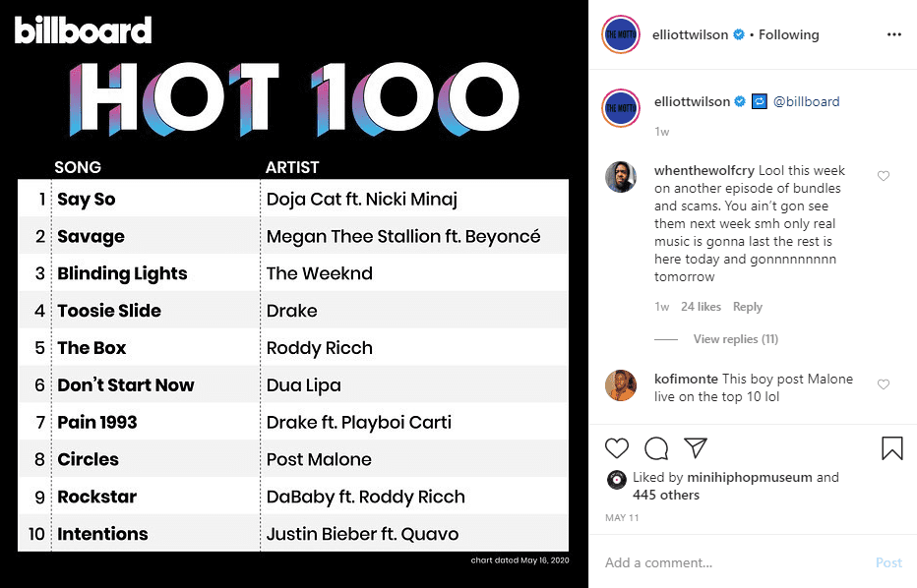Open comments via speech bubble icon
917x588 pixels.
(656, 448)
